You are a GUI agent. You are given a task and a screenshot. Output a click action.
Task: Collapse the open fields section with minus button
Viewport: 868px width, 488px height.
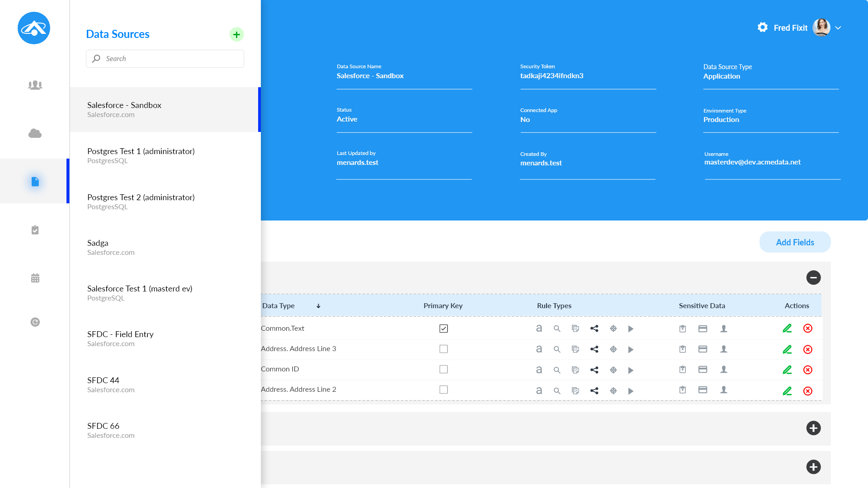(x=813, y=277)
